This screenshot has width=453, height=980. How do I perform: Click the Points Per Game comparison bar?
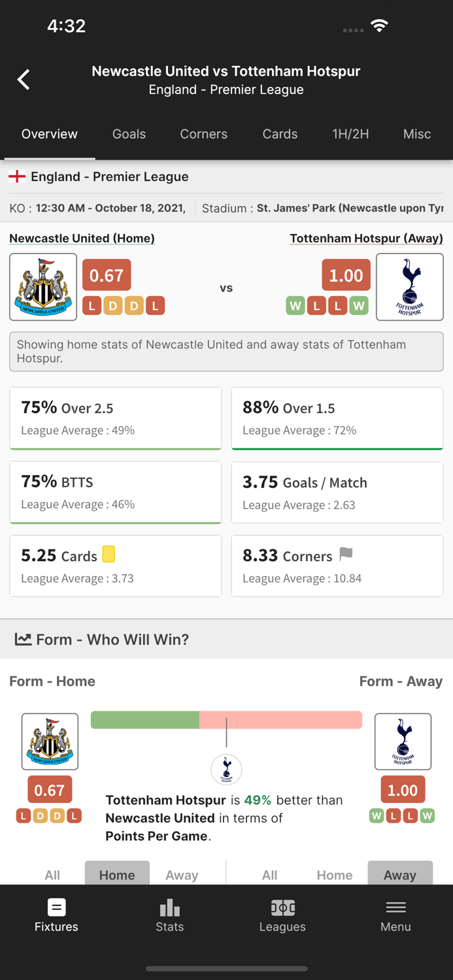coord(226,719)
